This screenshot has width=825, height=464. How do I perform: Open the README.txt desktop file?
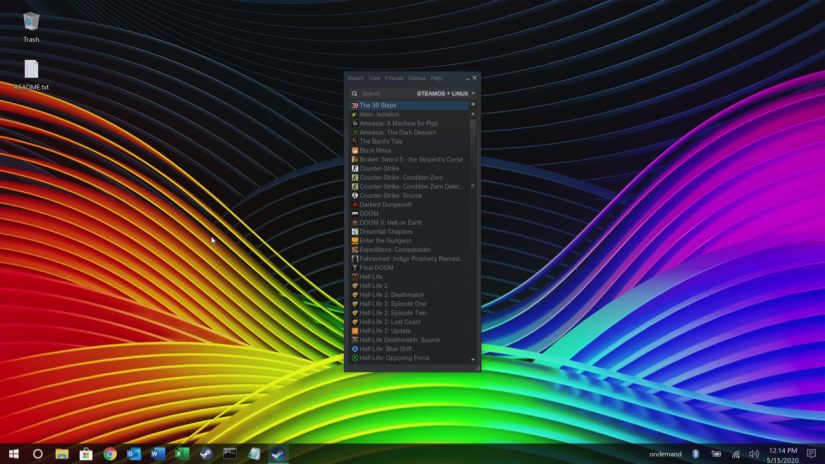(x=31, y=70)
